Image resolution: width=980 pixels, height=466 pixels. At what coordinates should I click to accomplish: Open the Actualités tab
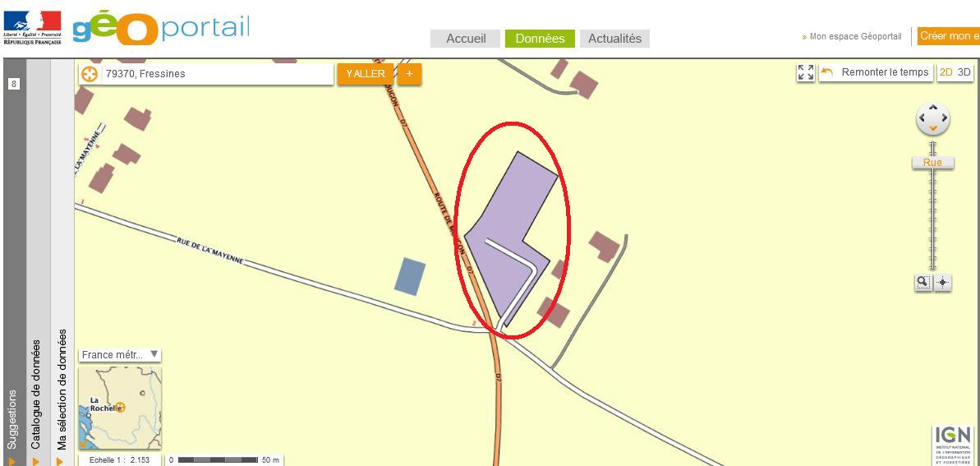(x=615, y=38)
